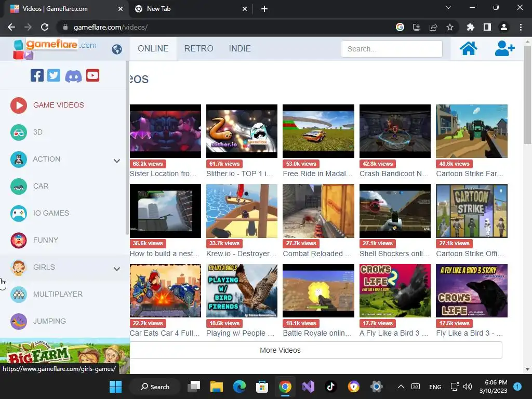Click the add user sign-up icon
The image size is (532, 399).
coord(504,48)
